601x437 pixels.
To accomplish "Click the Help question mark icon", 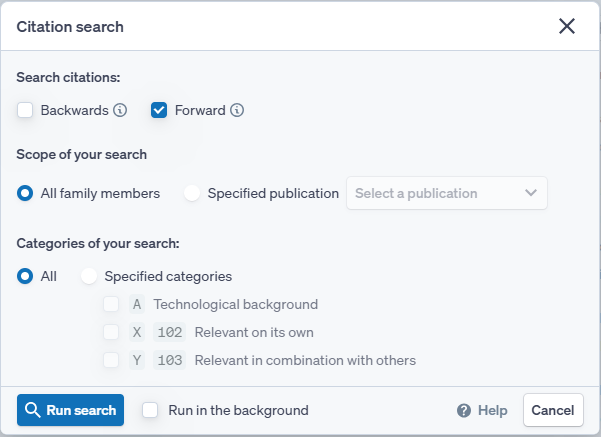I will (x=464, y=410).
